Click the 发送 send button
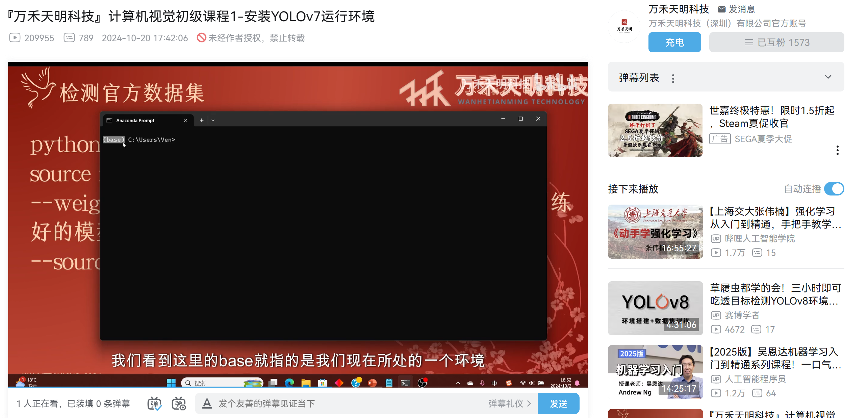The image size is (868, 418). (558, 403)
